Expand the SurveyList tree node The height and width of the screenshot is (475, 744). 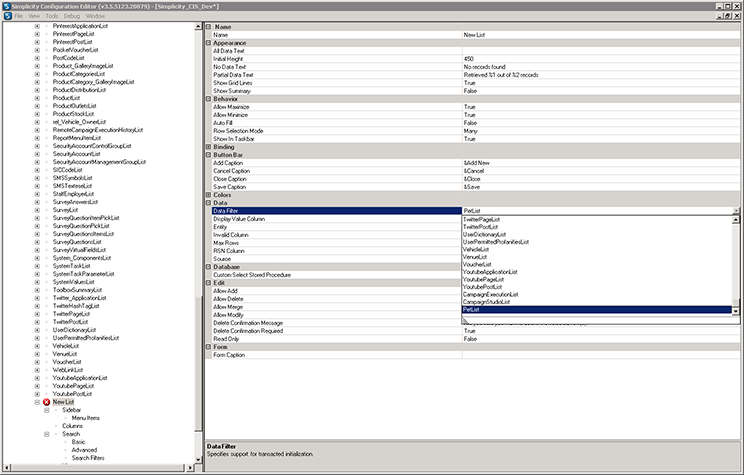(x=37, y=210)
